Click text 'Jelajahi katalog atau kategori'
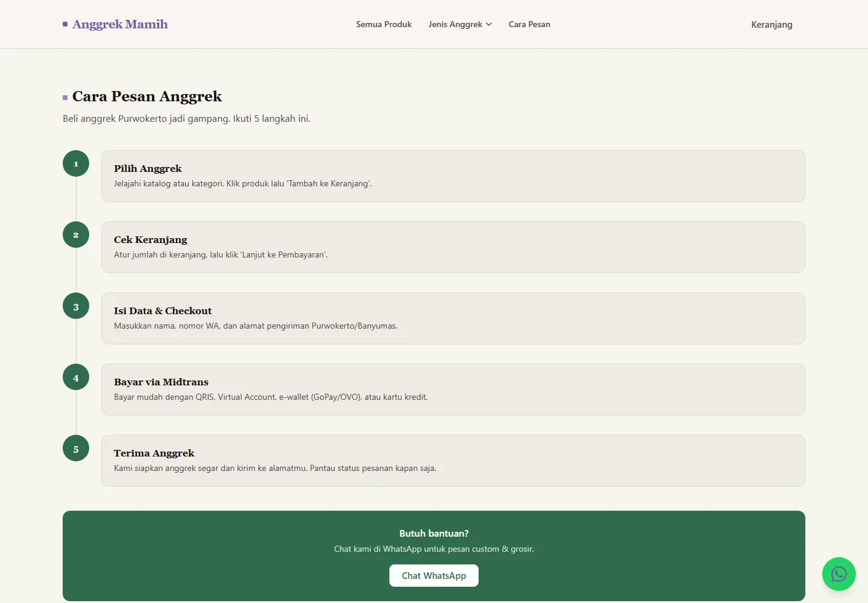The image size is (868, 603). (169, 183)
